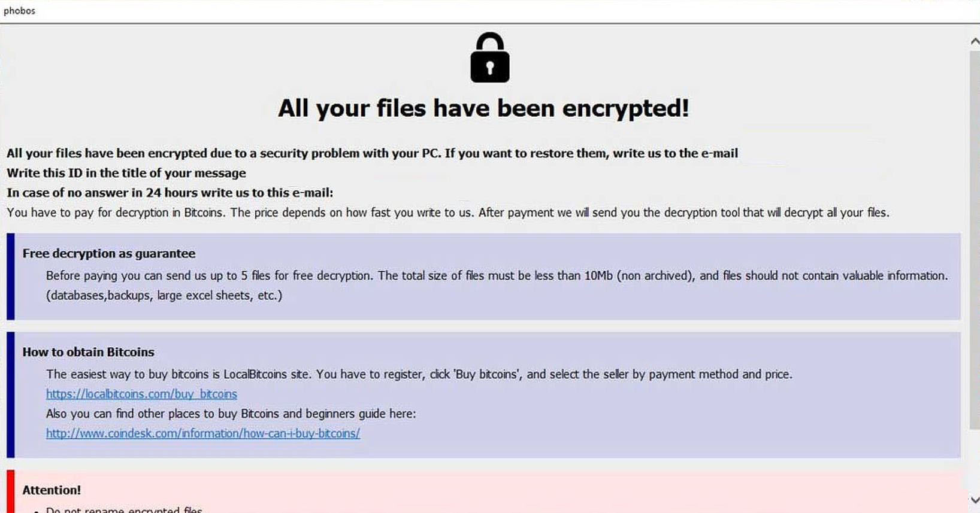Click the red bar beside Attention section
The height and width of the screenshot is (513, 980).
(x=10, y=491)
